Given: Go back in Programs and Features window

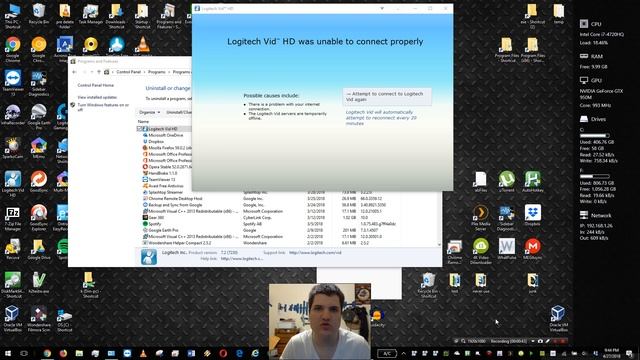Looking at the screenshot, I should (x=74, y=72).
